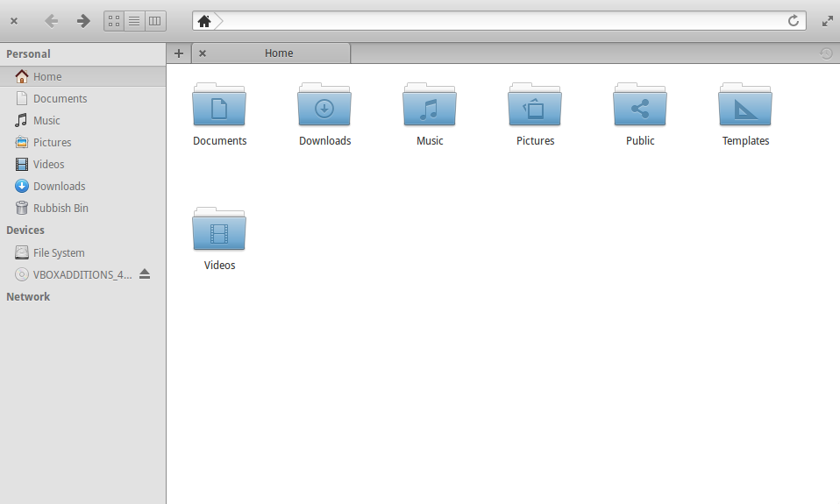Image resolution: width=840 pixels, height=504 pixels.
Task: Switch to list view
Action: 134,21
